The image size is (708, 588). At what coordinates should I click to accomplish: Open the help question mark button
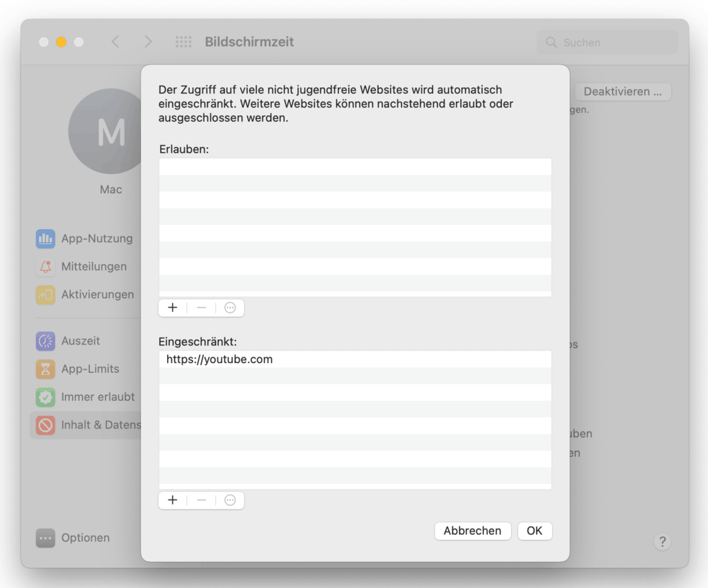point(662,542)
